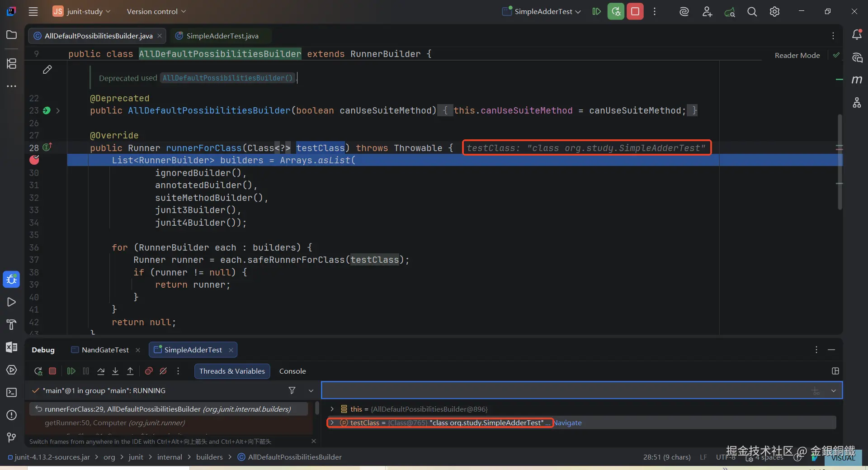Open the junit-study project dropdown
The width and height of the screenshot is (868, 470).
coord(82,12)
